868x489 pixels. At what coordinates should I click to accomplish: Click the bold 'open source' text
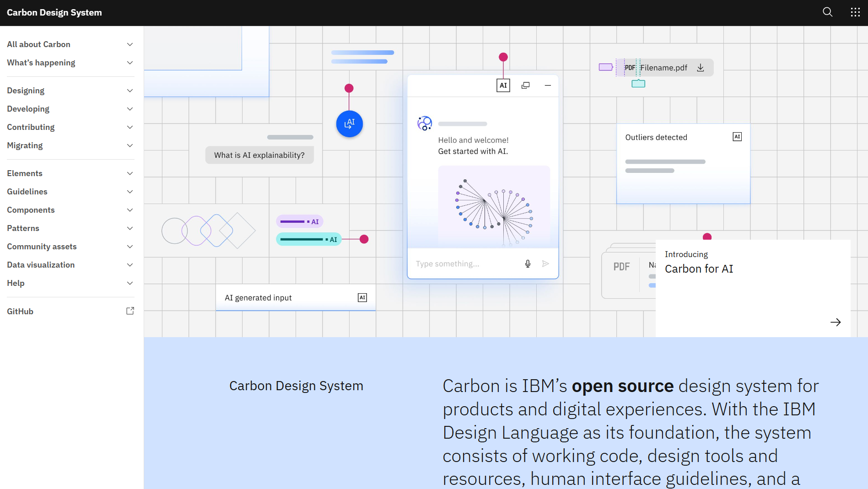623,386
